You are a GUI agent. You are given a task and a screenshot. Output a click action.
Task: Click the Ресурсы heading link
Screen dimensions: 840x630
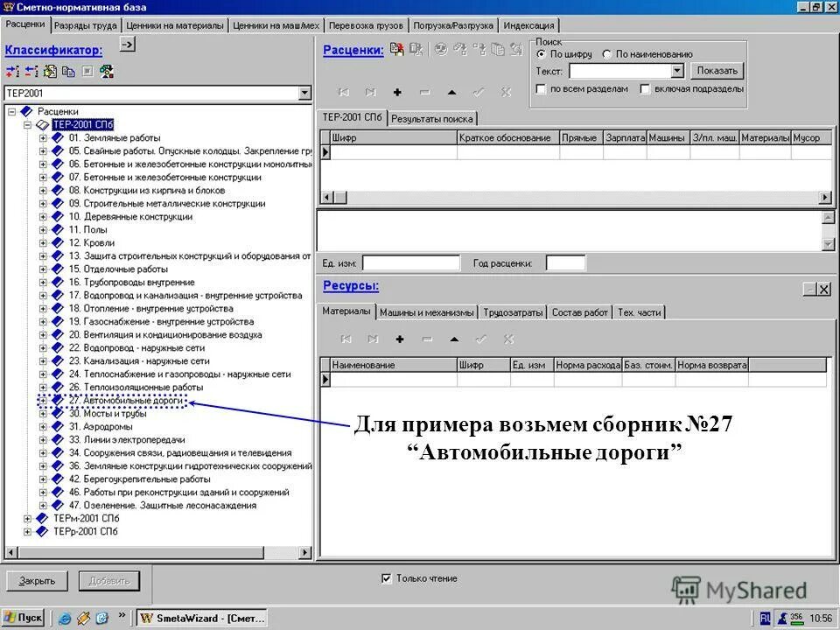tap(351, 286)
